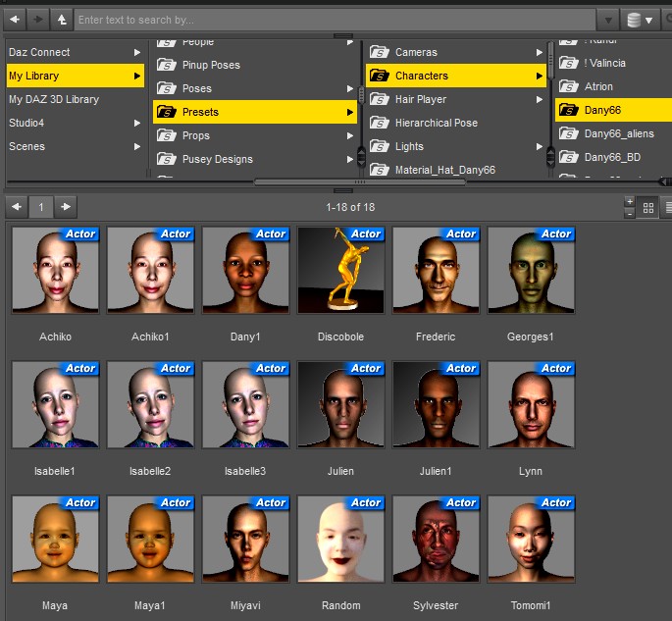The image size is (672, 621).
Task: Decrease thumbnail size with minus button
Action: coord(630,213)
